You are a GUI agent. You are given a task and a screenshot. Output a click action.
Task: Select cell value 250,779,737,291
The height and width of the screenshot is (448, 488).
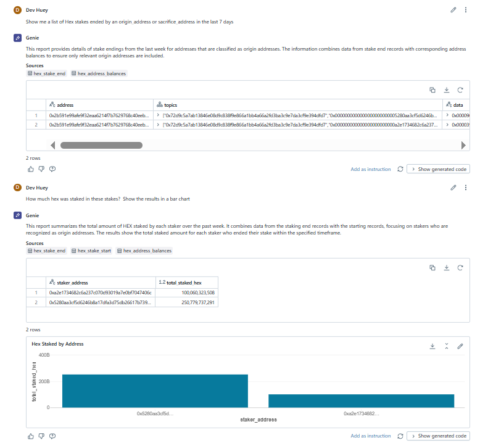(187, 302)
